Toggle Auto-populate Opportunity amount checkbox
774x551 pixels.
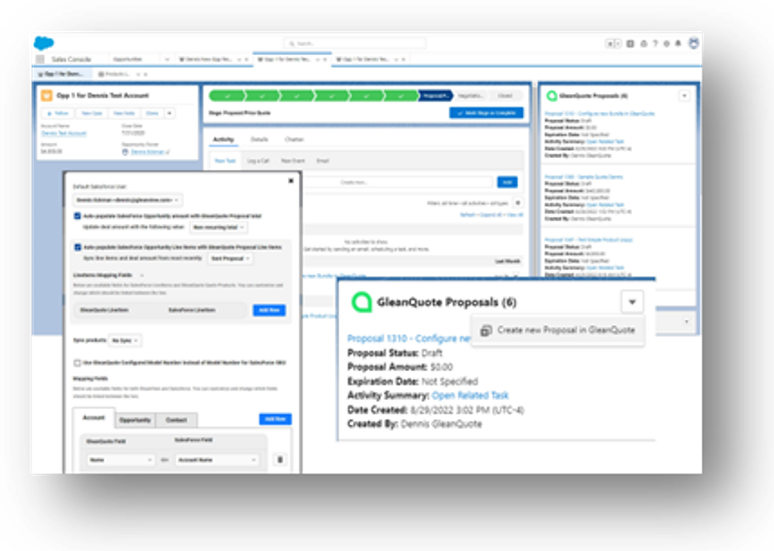(77, 216)
